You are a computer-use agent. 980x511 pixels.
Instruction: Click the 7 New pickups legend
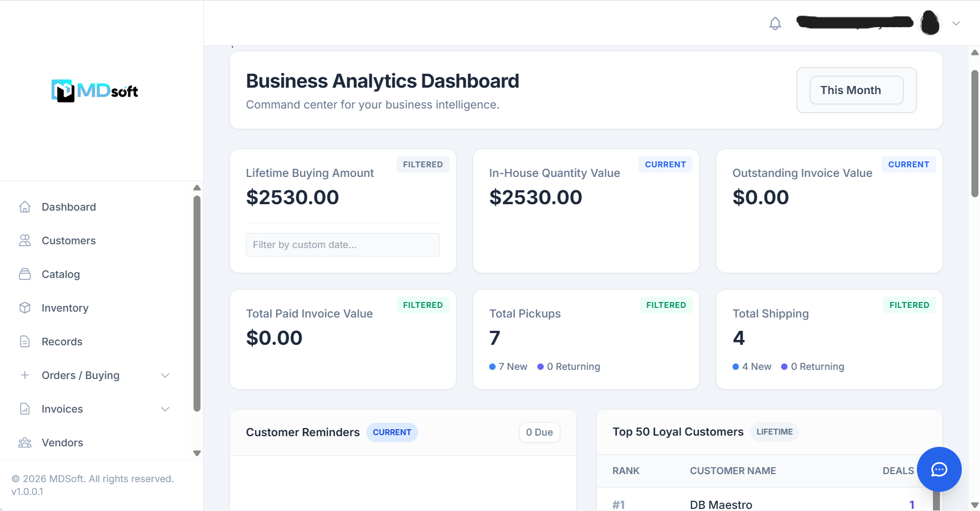click(508, 367)
